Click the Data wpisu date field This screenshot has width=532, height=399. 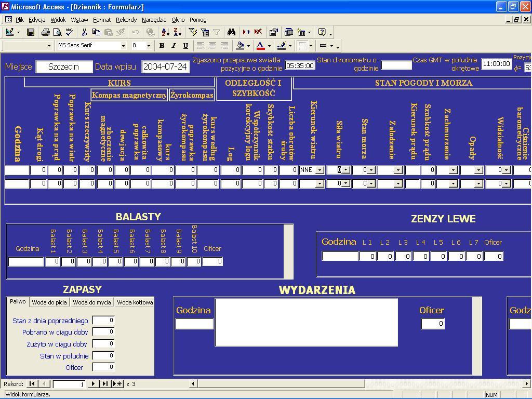pos(165,67)
